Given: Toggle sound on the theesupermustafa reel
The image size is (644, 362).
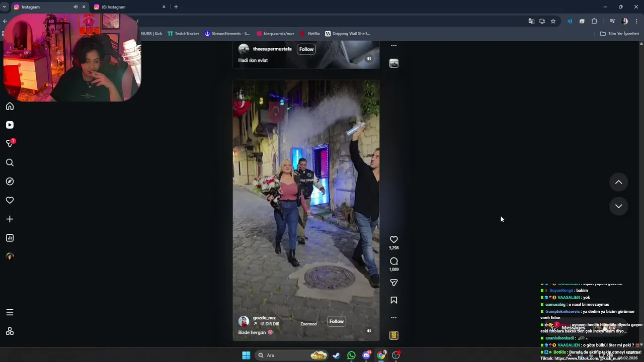Looking at the screenshot, I should 369,58.
